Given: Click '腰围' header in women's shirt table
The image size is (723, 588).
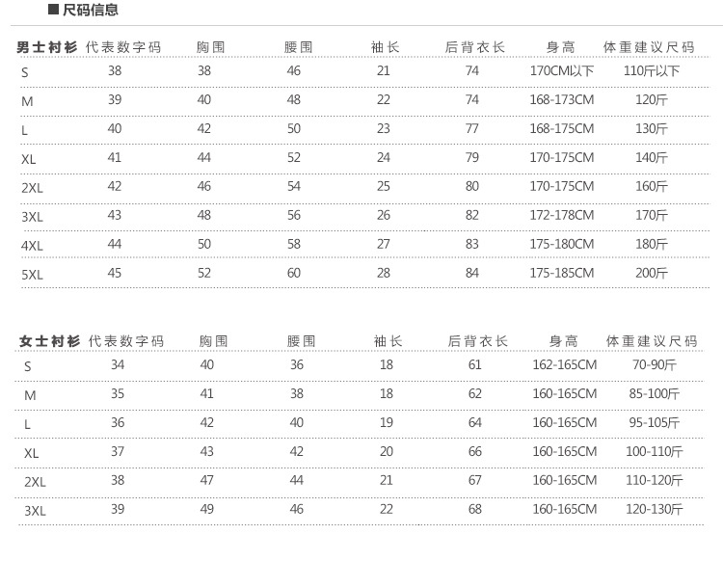Looking at the screenshot, I should [301, 342].
